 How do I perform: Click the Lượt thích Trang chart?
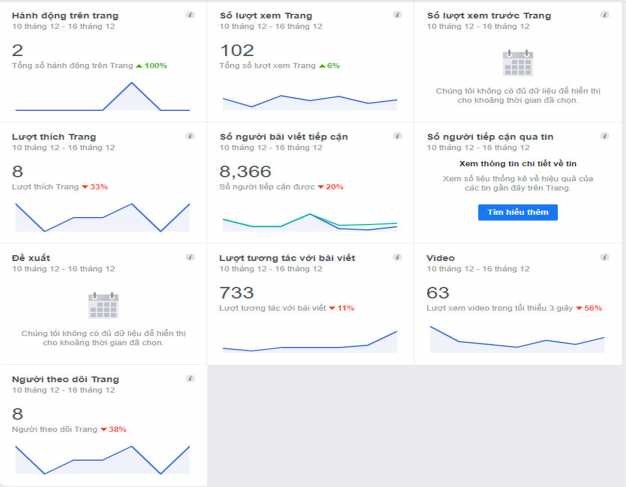click(x=102, y=217)
